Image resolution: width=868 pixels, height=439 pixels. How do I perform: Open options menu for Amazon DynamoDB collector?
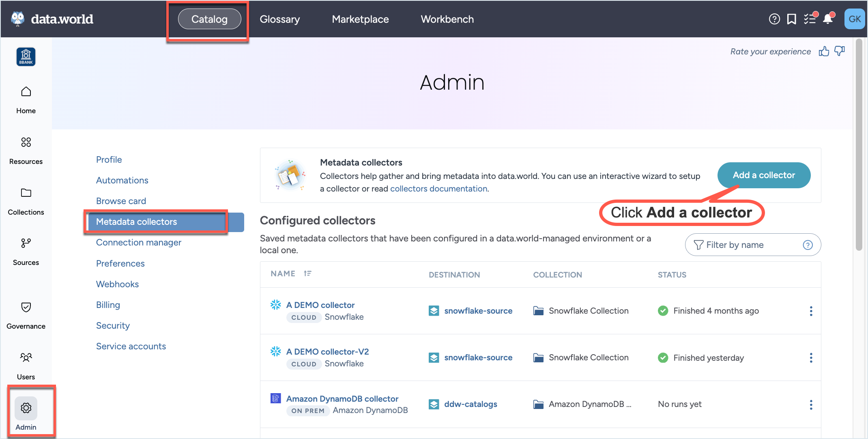(x=811, y=405)
